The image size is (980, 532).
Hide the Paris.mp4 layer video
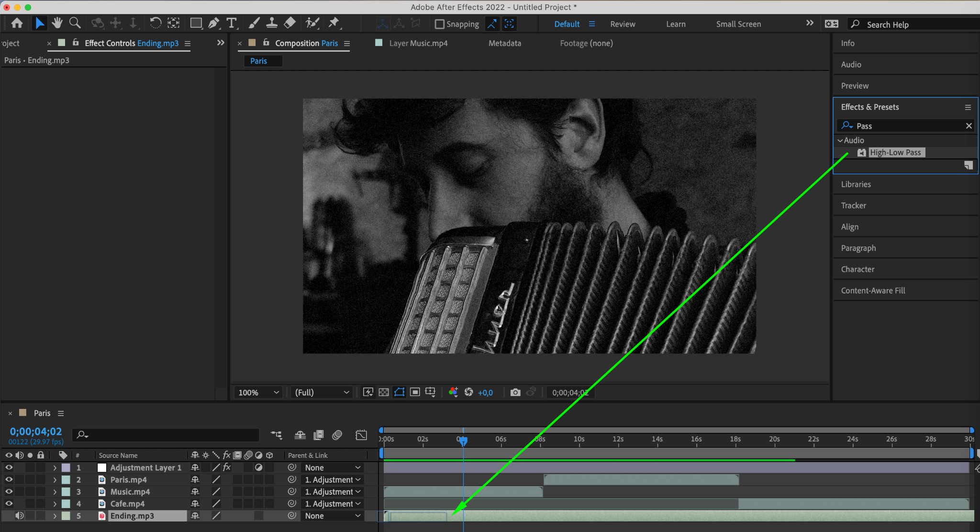click(9, 479)
